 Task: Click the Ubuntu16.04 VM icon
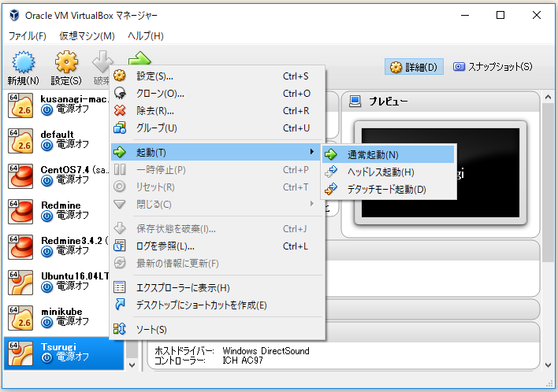pos(20,283)
